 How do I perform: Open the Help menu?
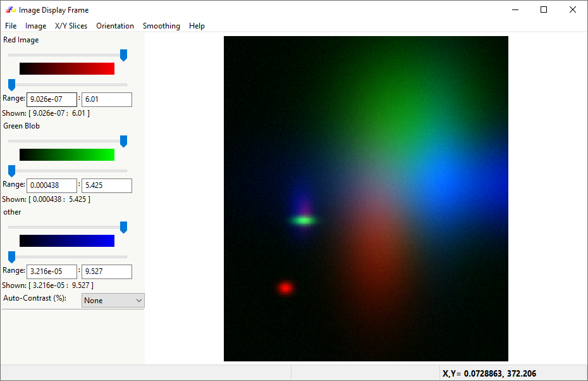(x=197, y=26)
